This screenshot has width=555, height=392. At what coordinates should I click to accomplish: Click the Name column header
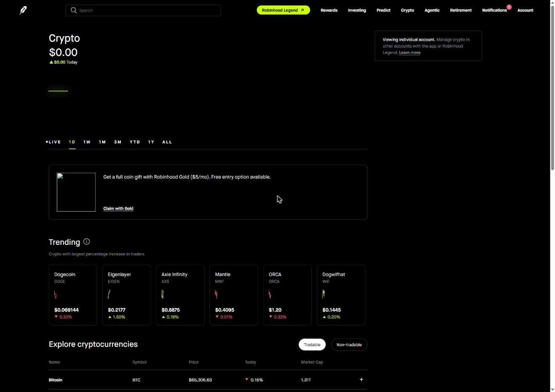(54, 362)
